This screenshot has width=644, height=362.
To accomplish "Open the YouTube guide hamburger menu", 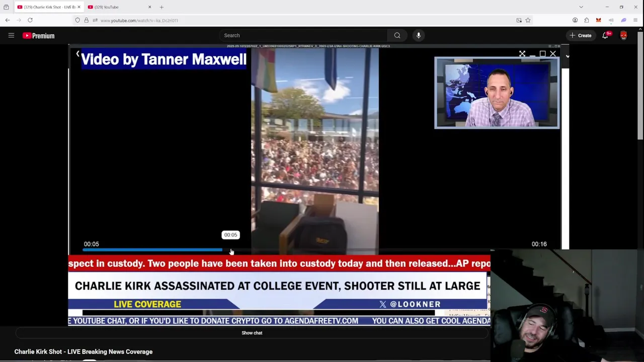I will click(x=11, y=36).
